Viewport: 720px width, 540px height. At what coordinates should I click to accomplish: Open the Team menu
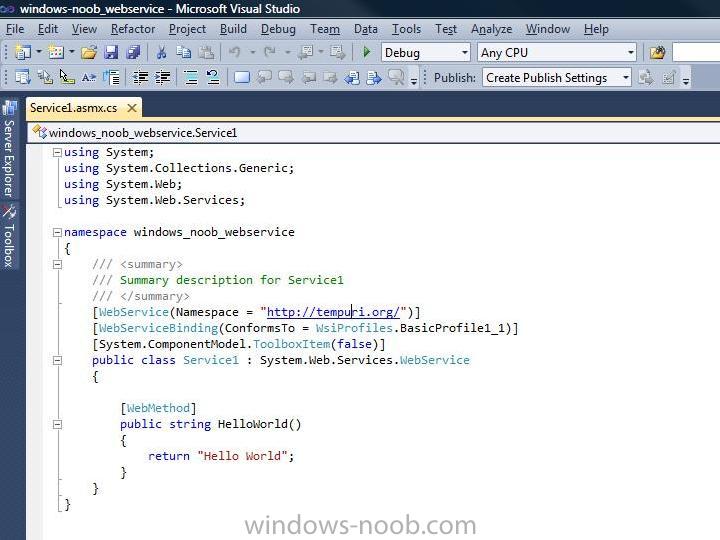tap(325, 29)
